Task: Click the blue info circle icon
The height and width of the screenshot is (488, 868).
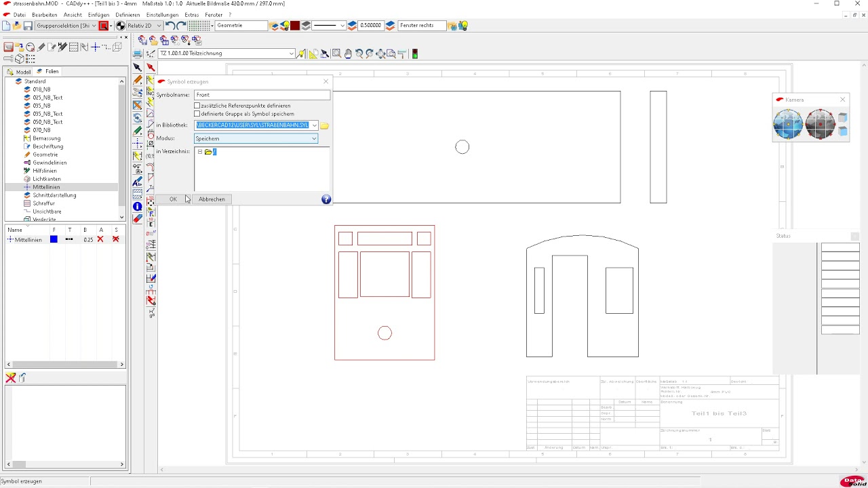Action: 138,206
